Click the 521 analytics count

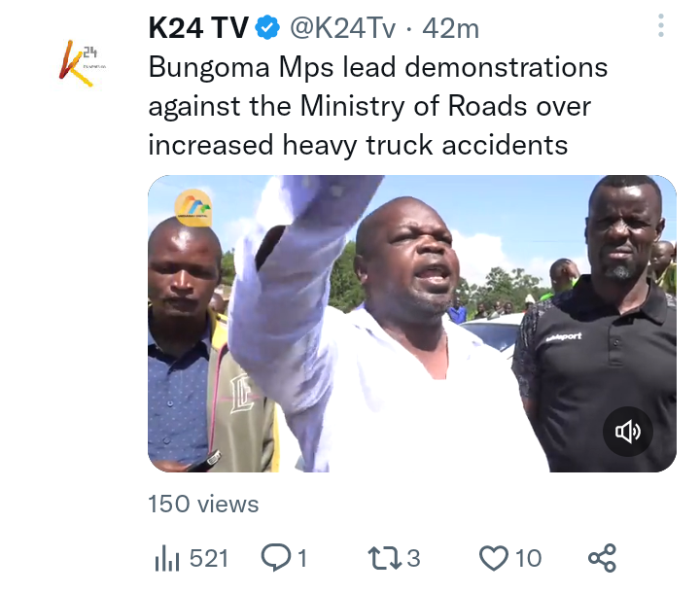[x=209, y=558]
